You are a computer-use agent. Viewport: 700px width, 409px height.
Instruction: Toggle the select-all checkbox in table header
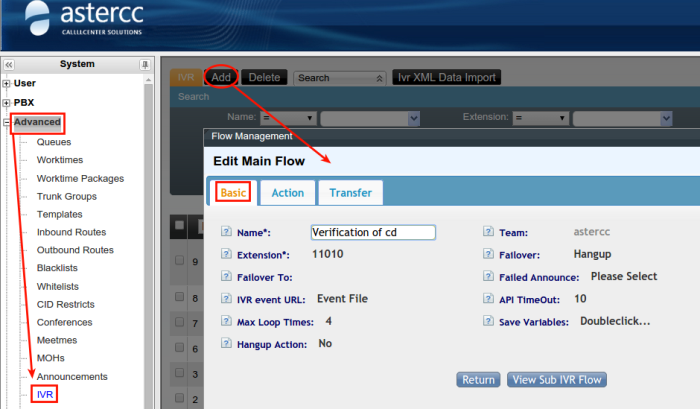click(180, 225)
